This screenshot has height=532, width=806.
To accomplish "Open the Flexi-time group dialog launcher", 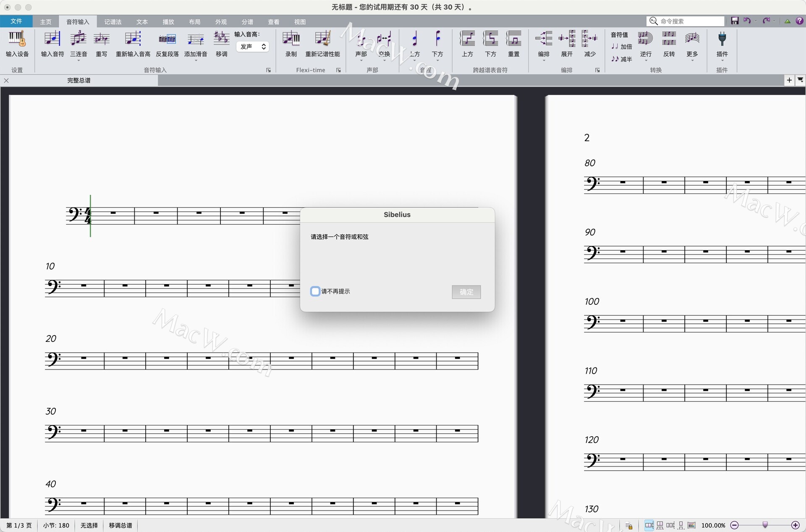I will coord(338,70).
